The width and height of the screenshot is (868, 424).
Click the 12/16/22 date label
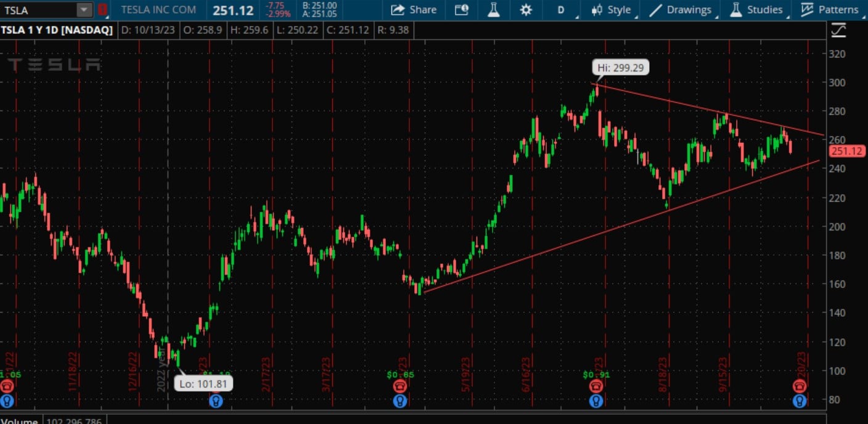[x=133, y=372]
